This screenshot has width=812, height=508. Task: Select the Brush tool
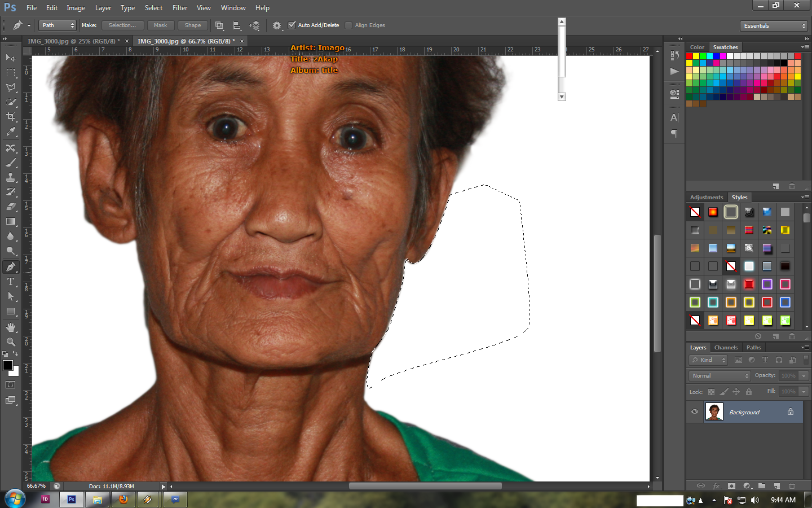pos(11,163)
